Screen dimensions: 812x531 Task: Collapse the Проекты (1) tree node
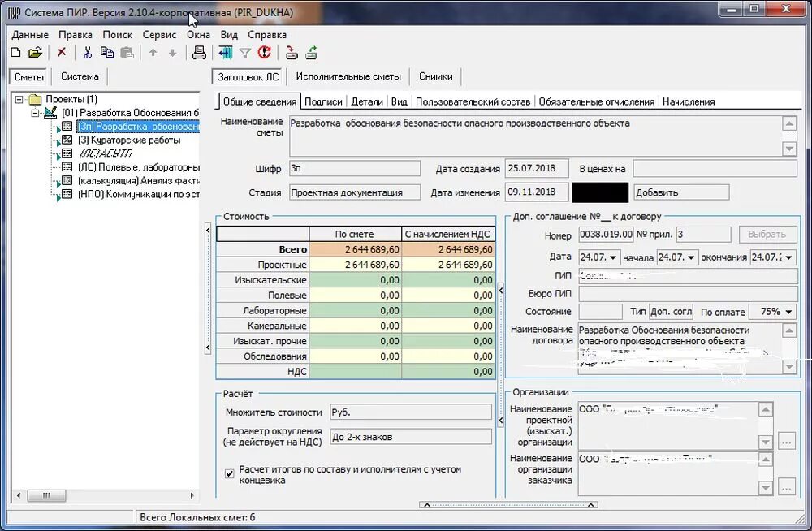(x=19, y=100)
